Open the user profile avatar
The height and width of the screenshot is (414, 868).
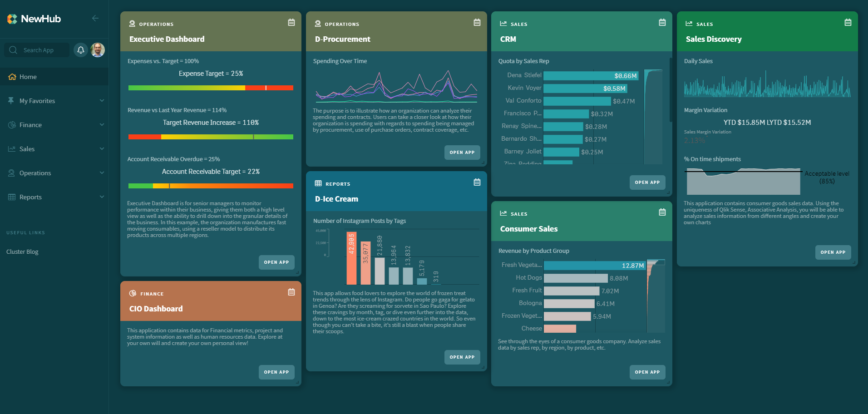point(98,50)
